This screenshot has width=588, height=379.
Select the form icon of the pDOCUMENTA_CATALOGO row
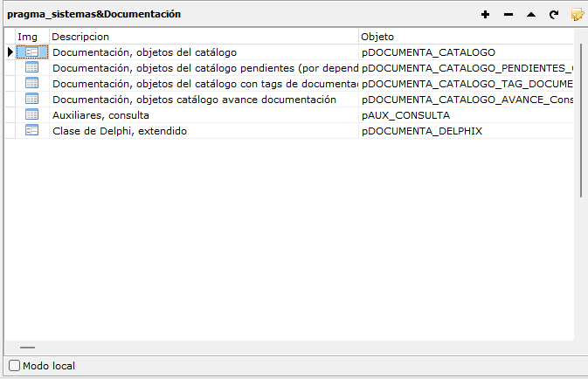tap(31, 52)
